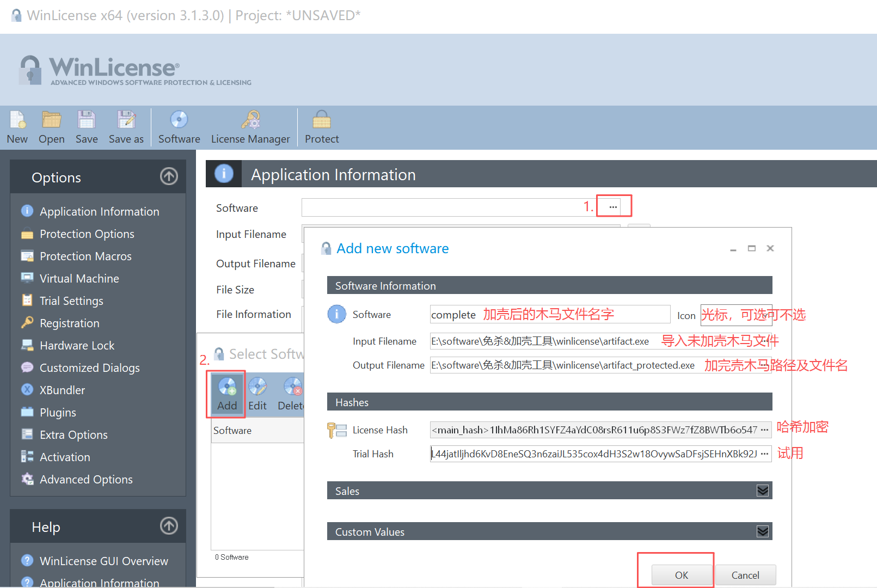Click the Hardware Lock icon
Viewport: 877px width, 588px height.
(27, 345)
